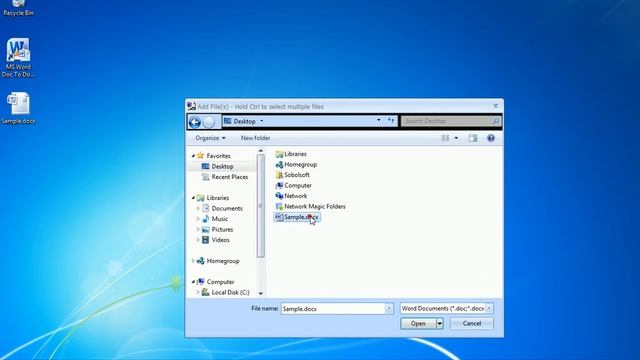Click the search magnifier icon
640x360 pixels.
pos(495,121)
